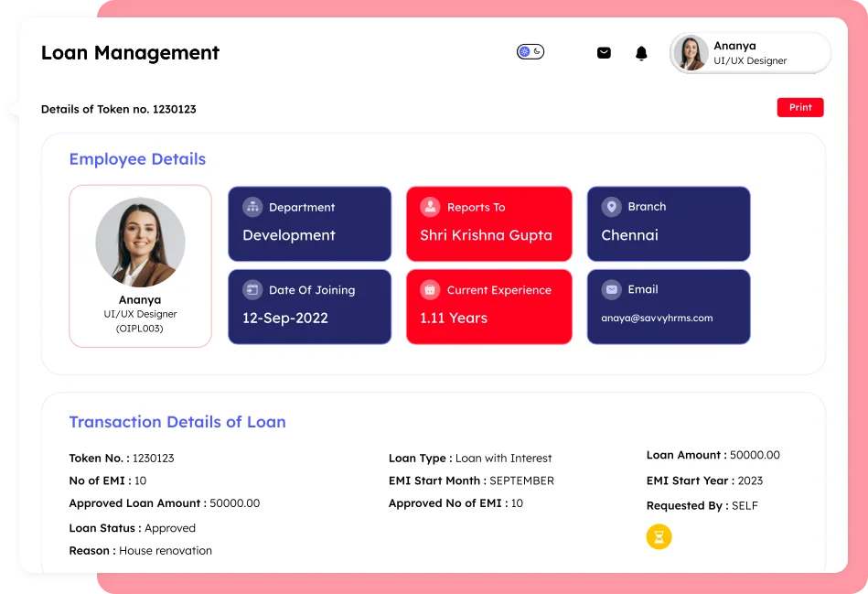Open messages via the header mail icon
868x594 pixels.
point(604,52)
